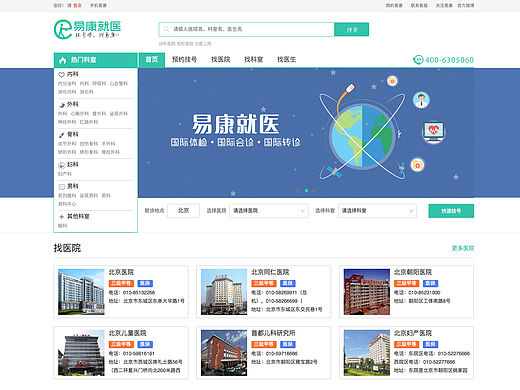
Task: Click the 北京 location selector
Action: (x=183, y=211)
